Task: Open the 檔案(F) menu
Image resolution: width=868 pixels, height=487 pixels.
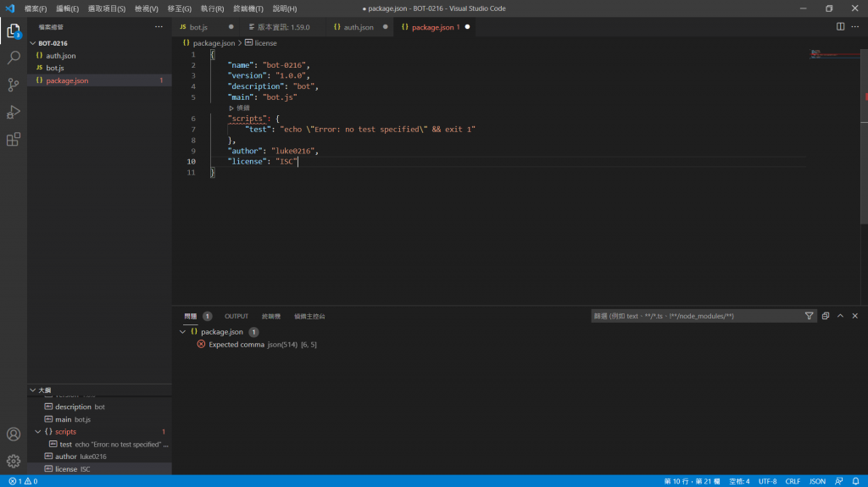Action: [36, 8]
